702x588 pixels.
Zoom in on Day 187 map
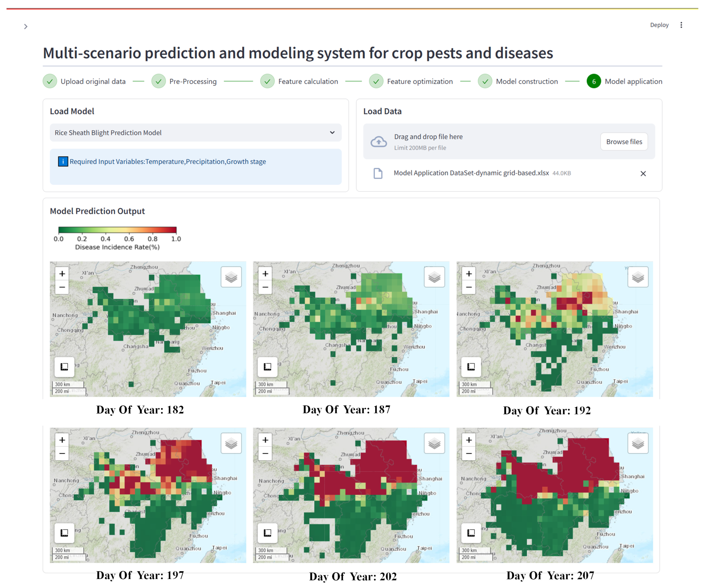tap(265, 274)
